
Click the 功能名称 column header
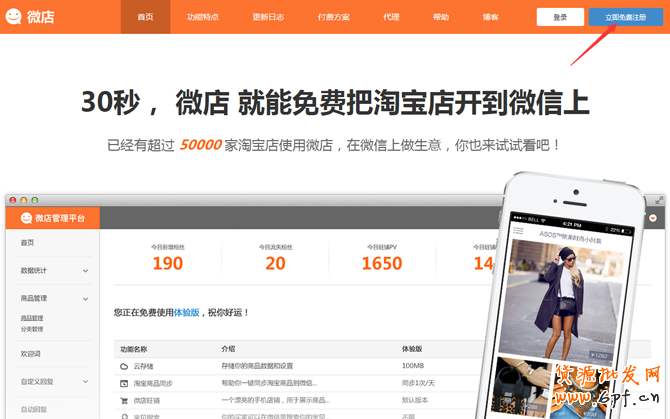133,349
